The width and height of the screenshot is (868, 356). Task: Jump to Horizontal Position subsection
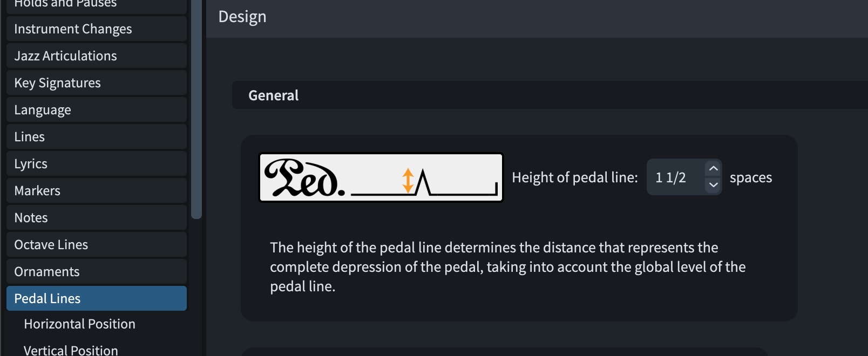[79, 324]
